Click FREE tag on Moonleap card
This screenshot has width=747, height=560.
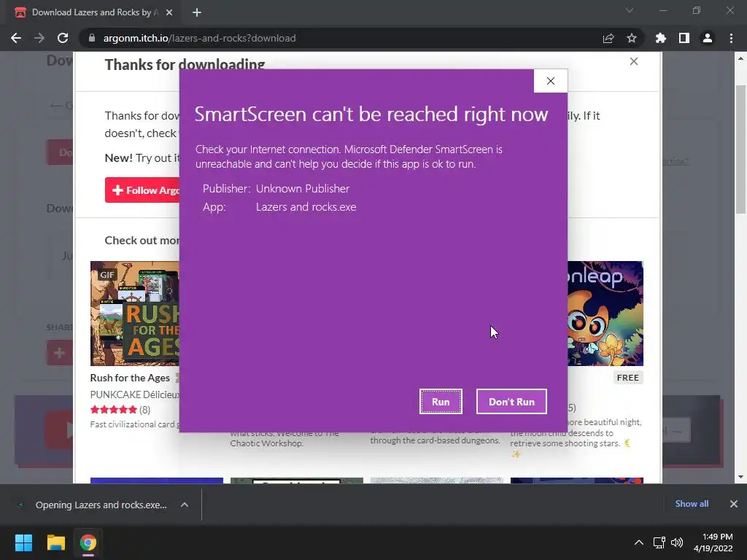[x=627, y=378]
